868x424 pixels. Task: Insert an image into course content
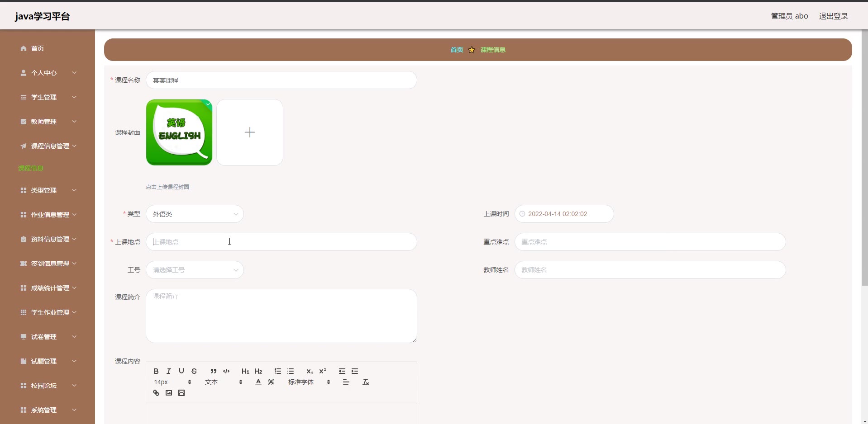169,393
